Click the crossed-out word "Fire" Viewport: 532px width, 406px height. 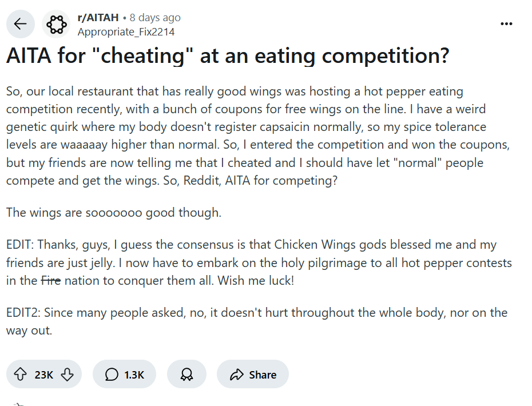(x=51, y=281)
